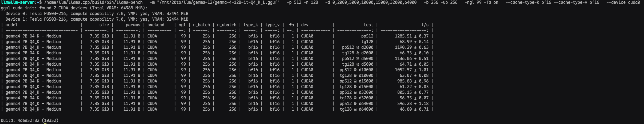Click the llama-bench executable path

pos(93,2)
